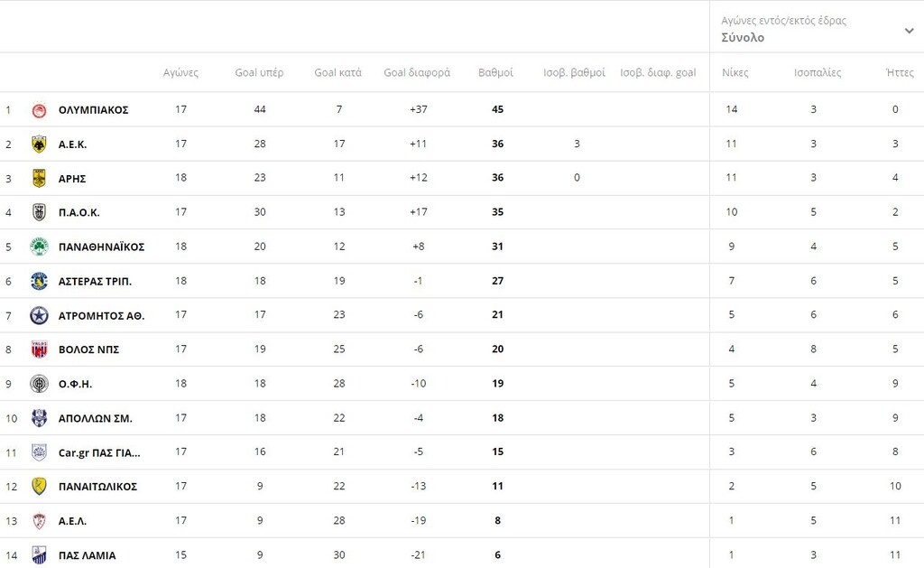Viewport: 924px width, 568px height.
Task: Click the P.A.O.K. team crest
Action: [39, 212]
